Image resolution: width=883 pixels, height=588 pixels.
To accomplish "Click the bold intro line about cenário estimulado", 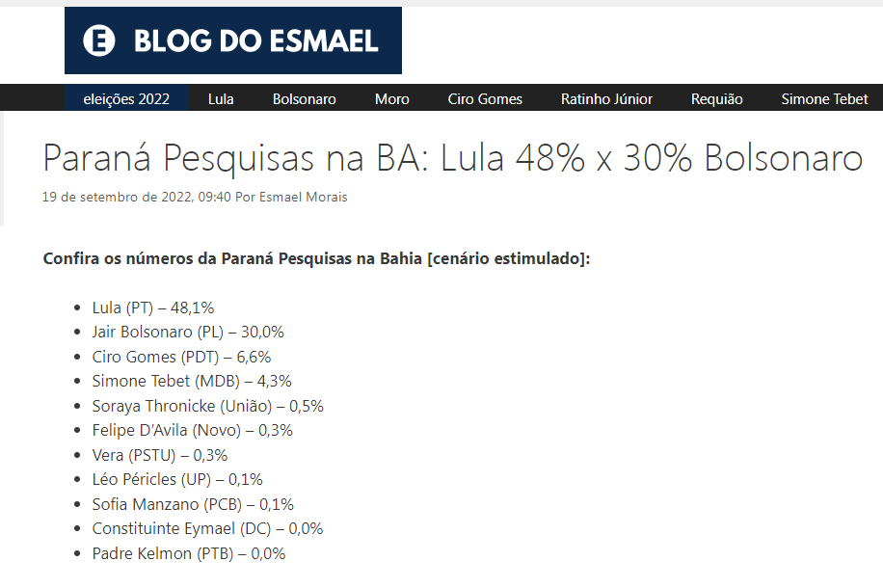I will 316,259.
